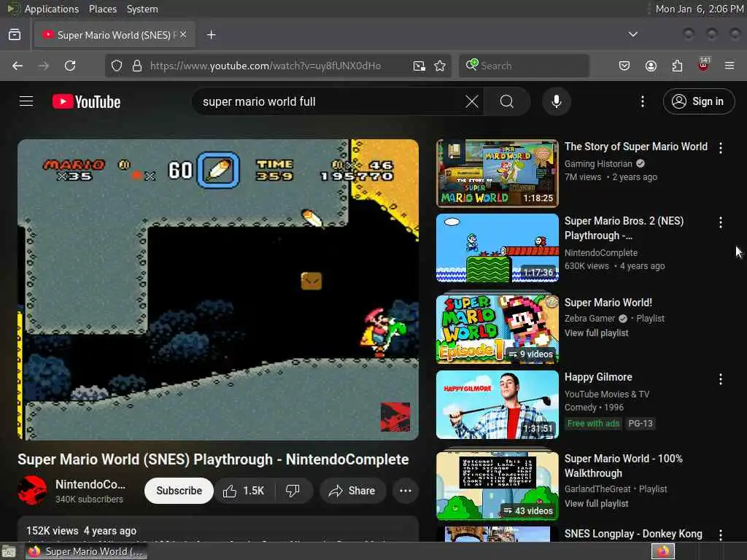Screen dimensions: 747x560
Task: View full playlist by GarlandTheGreat
Action: [596, 503]
